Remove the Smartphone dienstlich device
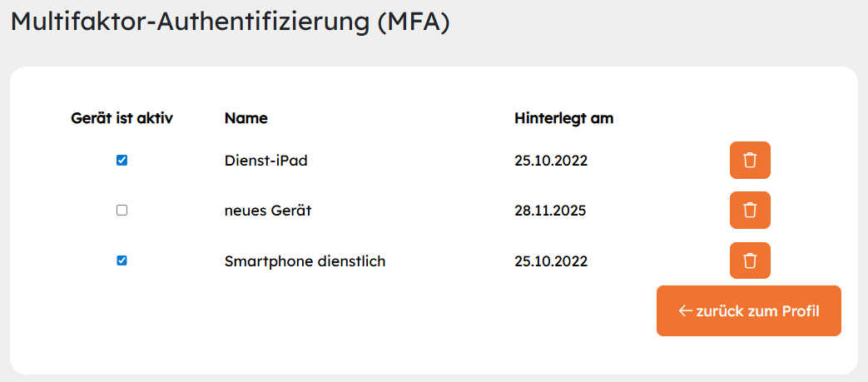The height and width of the screenshot is (382, 868). pyautogui.click(x=750, y=260)
